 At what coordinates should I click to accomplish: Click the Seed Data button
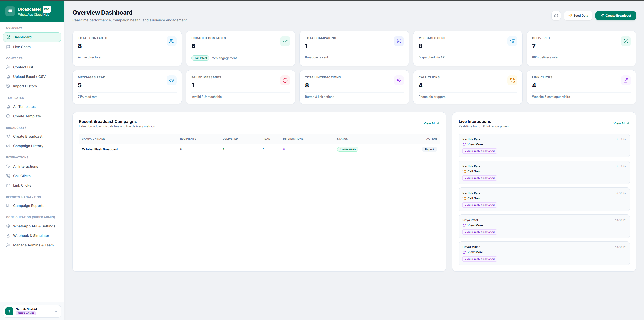tap(578, 16)
